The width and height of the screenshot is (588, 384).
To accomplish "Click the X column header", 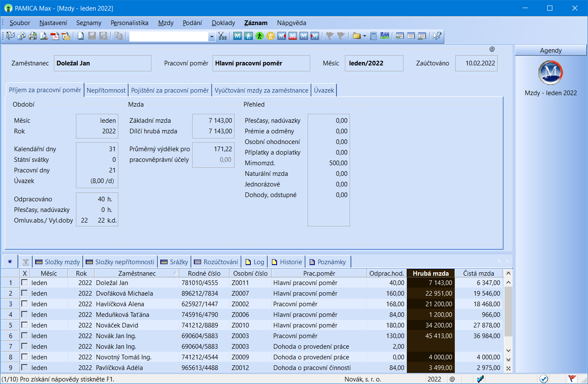I will coord(25,273).
